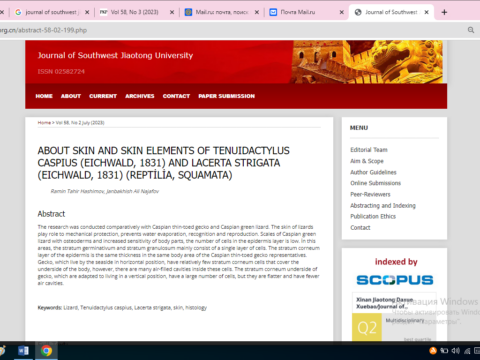Go to the CURRENT issue page
The image size is (480, 360).
click(x=103, y=96)
